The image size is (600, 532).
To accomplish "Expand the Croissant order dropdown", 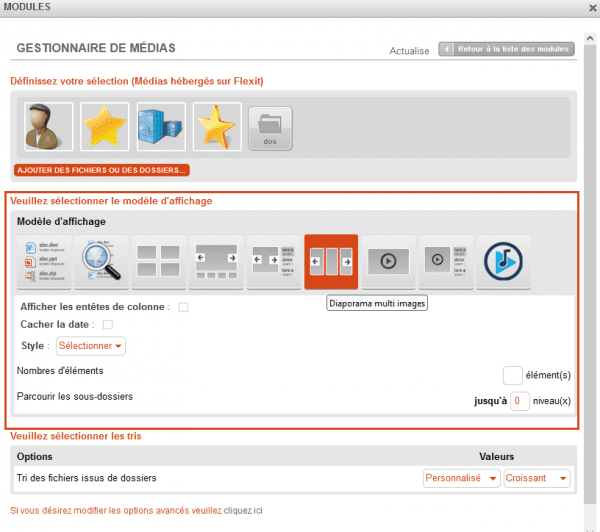I will pyautogui.click(x=537, y=478).
